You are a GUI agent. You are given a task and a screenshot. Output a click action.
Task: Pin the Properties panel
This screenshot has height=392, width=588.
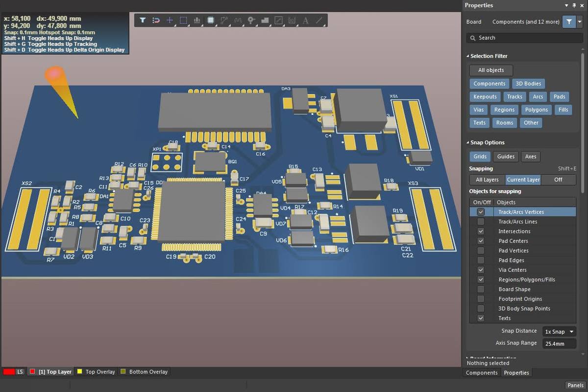(574, 5)
